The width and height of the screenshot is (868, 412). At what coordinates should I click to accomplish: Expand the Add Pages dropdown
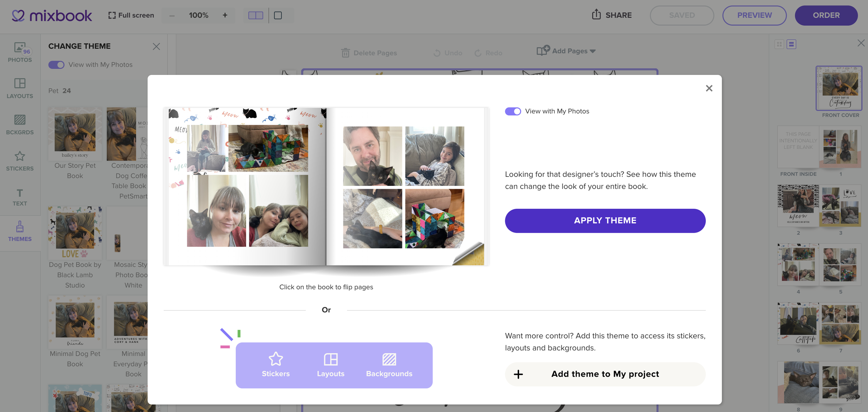(x=592, y=51)
